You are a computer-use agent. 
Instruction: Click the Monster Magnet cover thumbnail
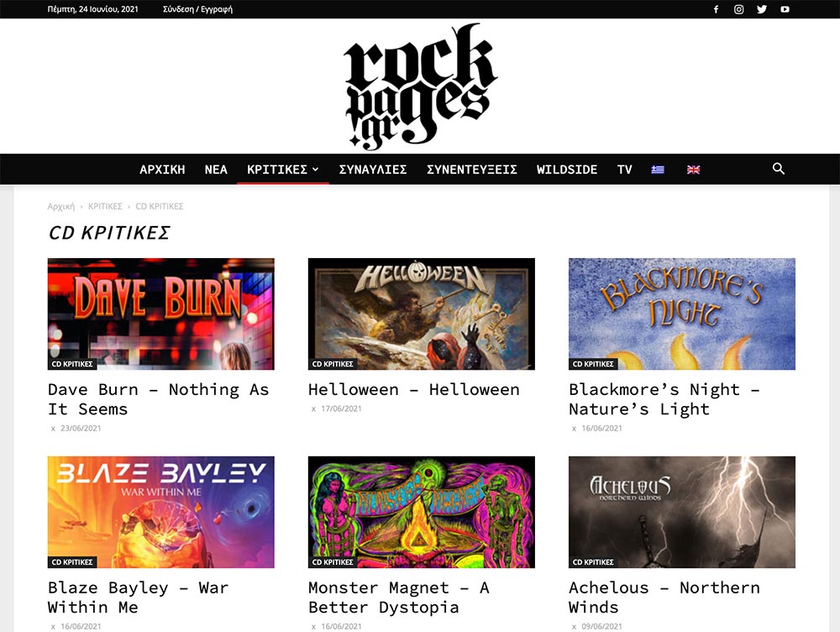coord(422,512)
